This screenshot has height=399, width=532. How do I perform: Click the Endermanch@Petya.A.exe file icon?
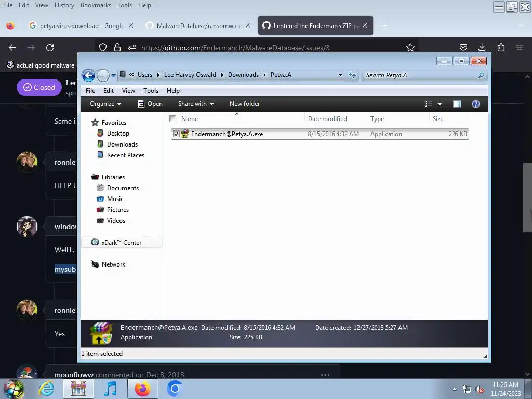point(185,134)
